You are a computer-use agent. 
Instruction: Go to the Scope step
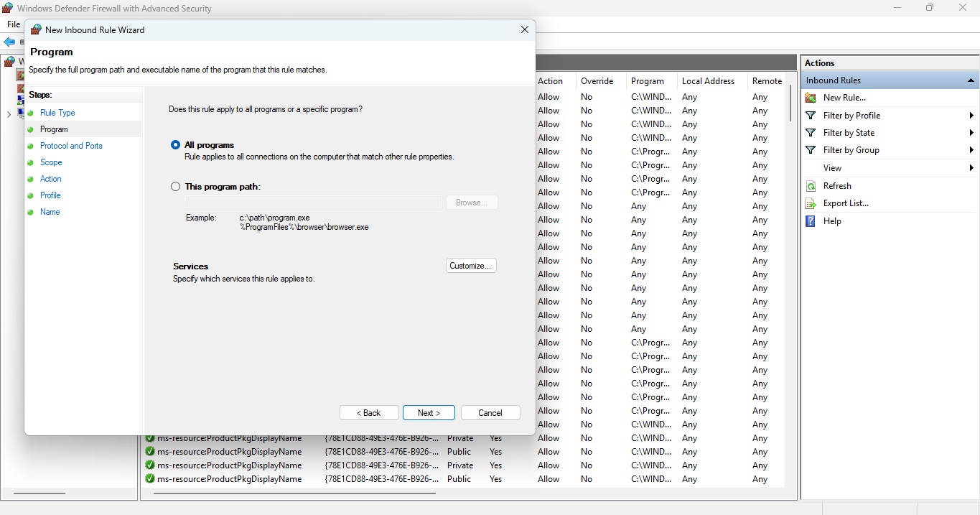point(51,162)
